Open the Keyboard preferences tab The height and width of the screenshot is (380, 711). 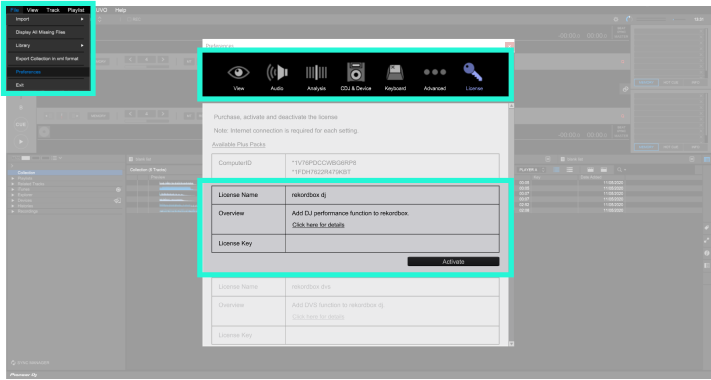[x=395, y=78]
